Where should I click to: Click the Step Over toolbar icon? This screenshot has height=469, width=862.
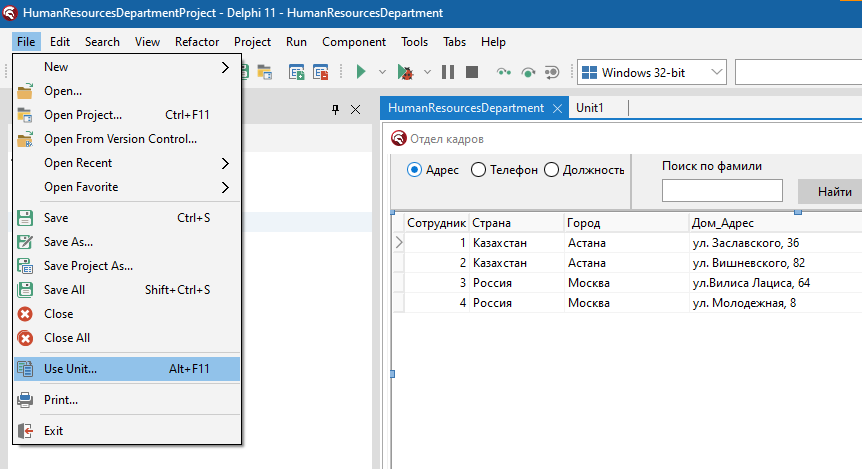click(x=528, y=72)
